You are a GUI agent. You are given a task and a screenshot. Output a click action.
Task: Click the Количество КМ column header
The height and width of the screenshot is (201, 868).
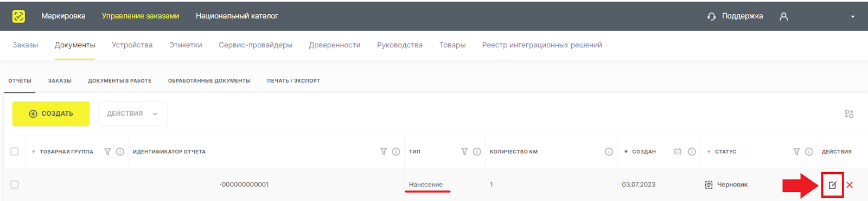(514, 152)
